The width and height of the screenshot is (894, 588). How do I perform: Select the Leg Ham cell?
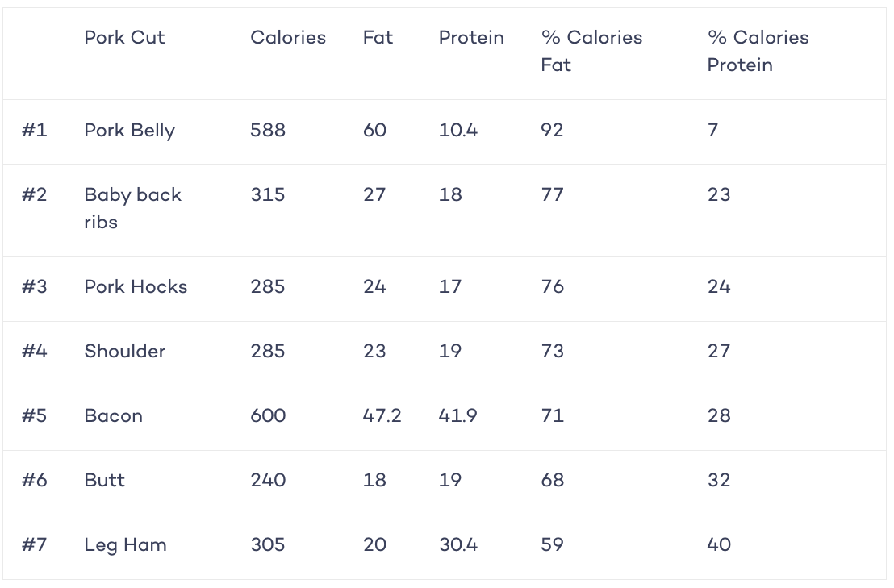125,545
